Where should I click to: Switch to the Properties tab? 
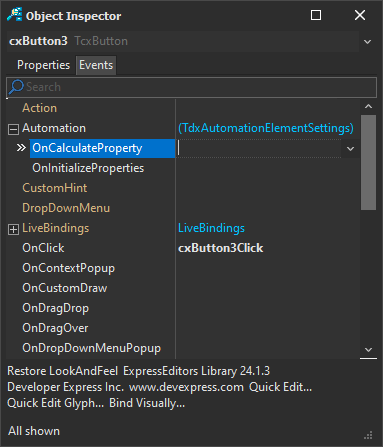pos(43,65)
